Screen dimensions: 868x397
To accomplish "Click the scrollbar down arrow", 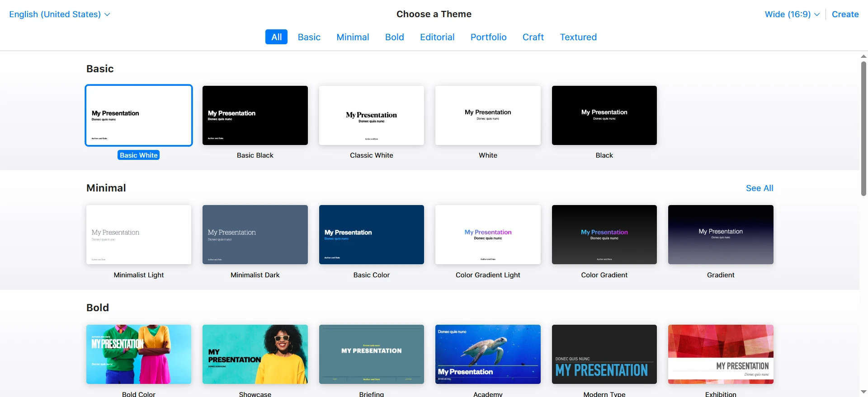I will 863,392.
